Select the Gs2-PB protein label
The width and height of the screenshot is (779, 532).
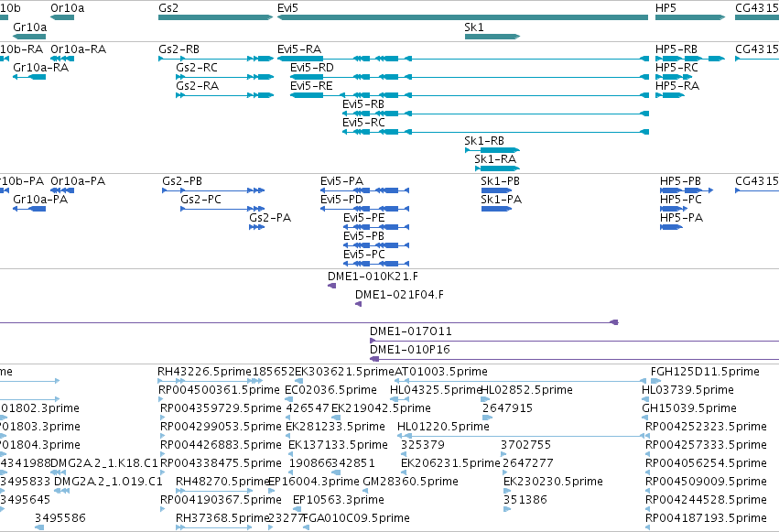click(x=182, y=181)
